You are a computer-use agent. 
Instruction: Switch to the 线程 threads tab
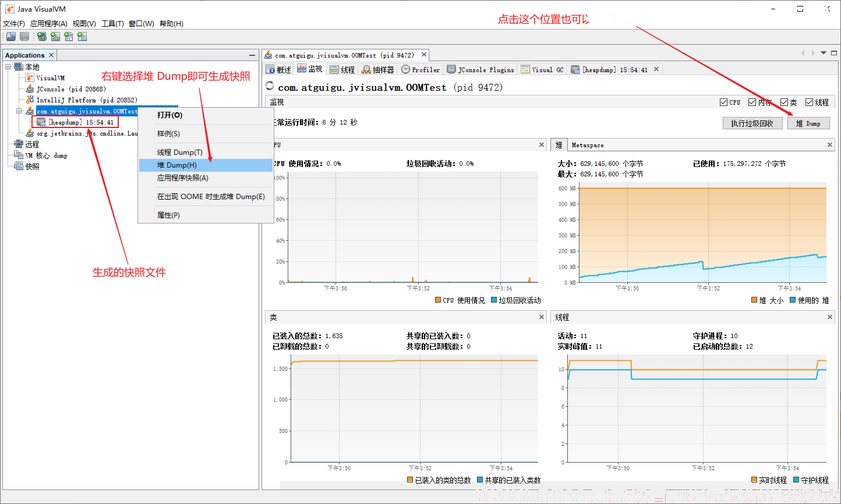point(342,69)
